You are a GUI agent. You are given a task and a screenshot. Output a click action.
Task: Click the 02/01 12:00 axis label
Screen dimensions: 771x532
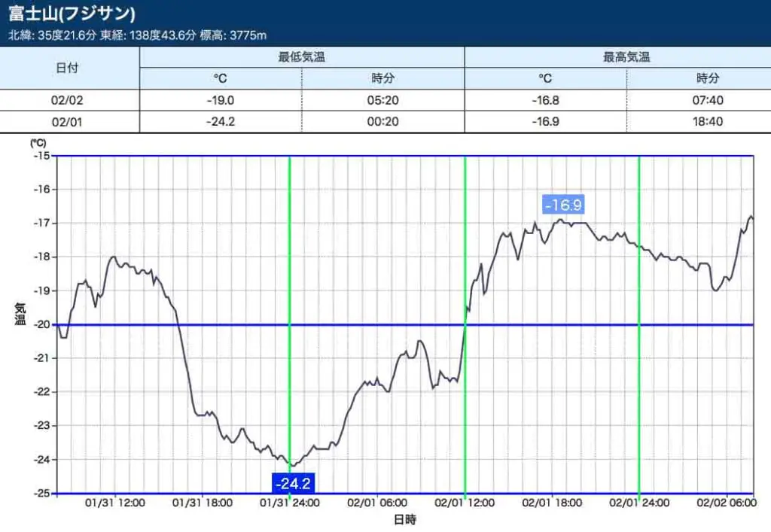click(465, 503)
